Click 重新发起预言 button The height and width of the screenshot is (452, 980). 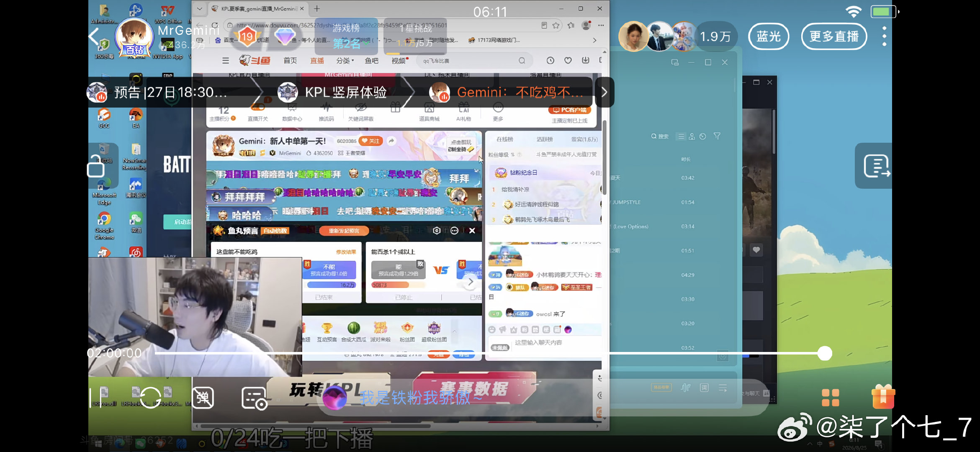(344, 231)
